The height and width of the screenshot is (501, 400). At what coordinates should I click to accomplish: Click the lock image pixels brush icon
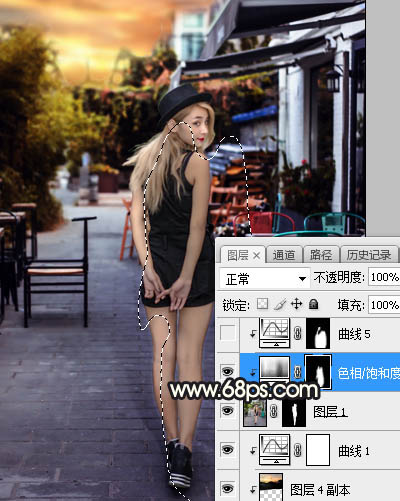(280, 304)
